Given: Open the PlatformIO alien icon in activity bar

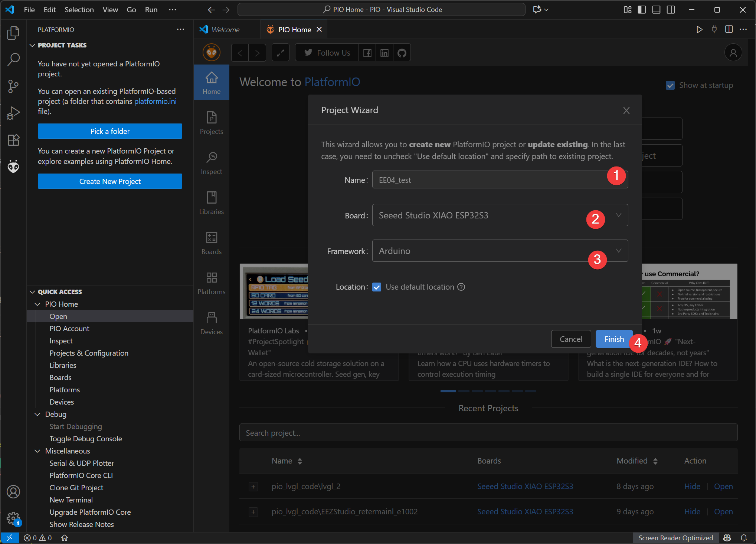Looking at the screenshot, I should click(13, 167).
